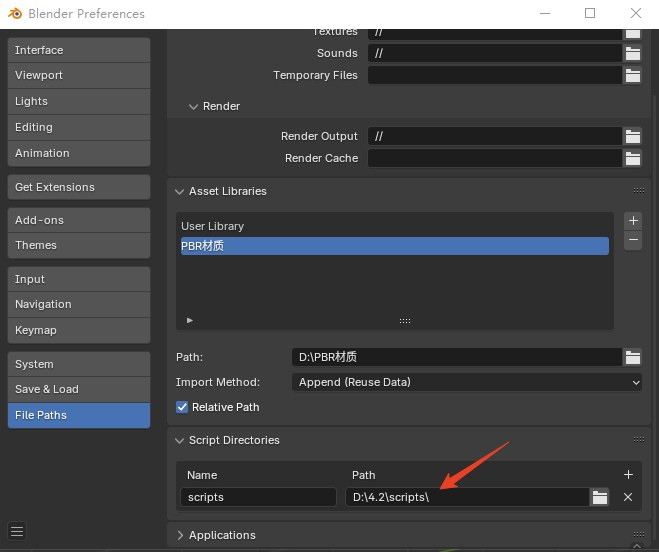Go to the Navigation tab

[79, 304]
